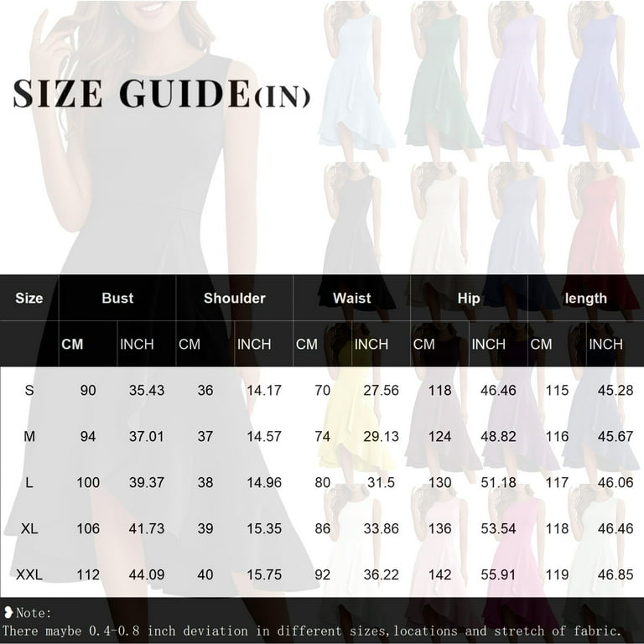Screen dimensions: 644x644
Task: Click shoulder inch value 15.75
Action: click(264, 574)
